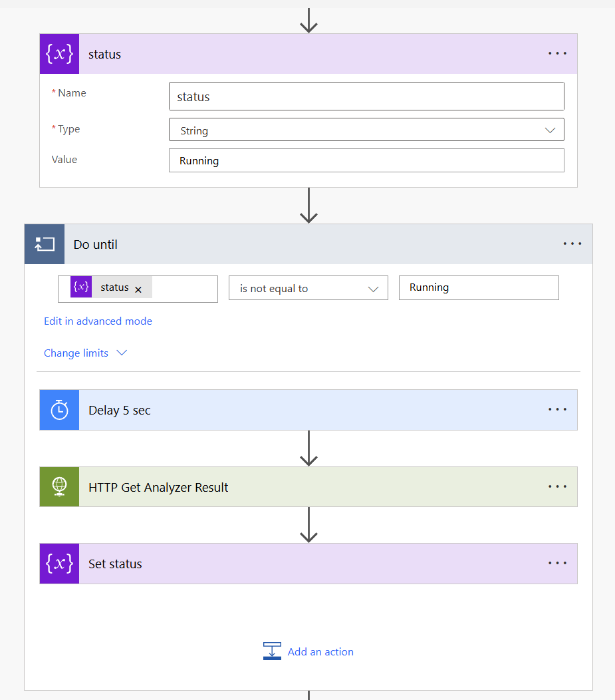Click the Delay 5 sec timer icon
615x700 pixels.
pyautogui.click(x=59, y=410)
